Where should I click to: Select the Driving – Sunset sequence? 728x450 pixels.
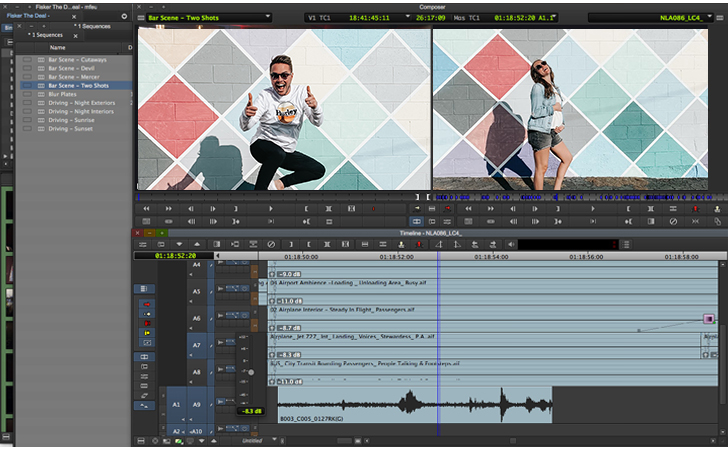[72, 128]
